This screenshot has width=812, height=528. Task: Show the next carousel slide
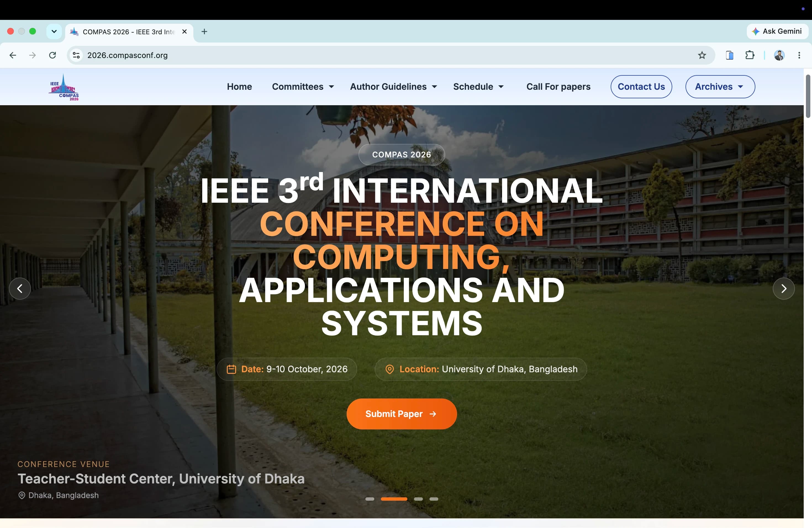click(783, 289)
